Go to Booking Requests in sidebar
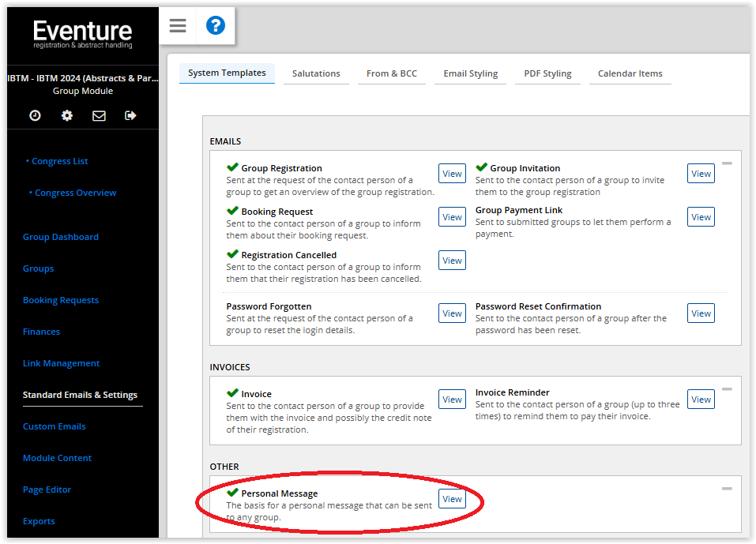 point(61,300)
